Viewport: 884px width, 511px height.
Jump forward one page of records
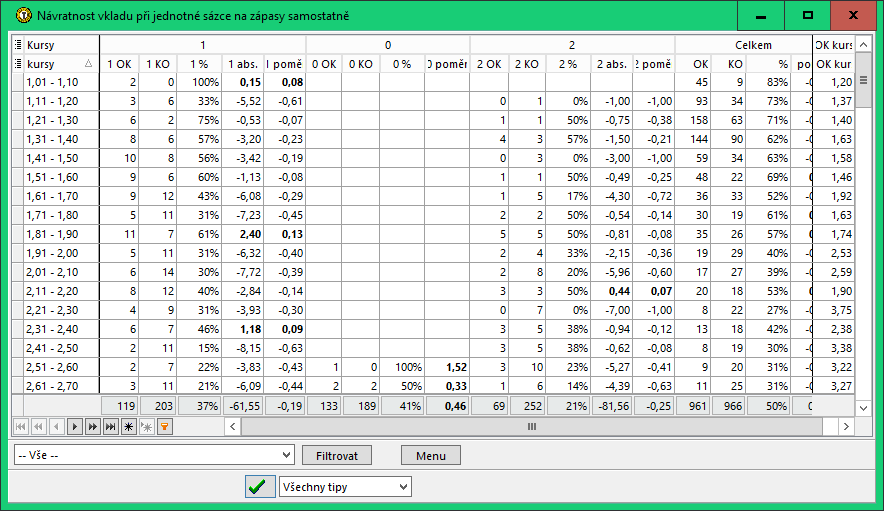pos(92,427)
